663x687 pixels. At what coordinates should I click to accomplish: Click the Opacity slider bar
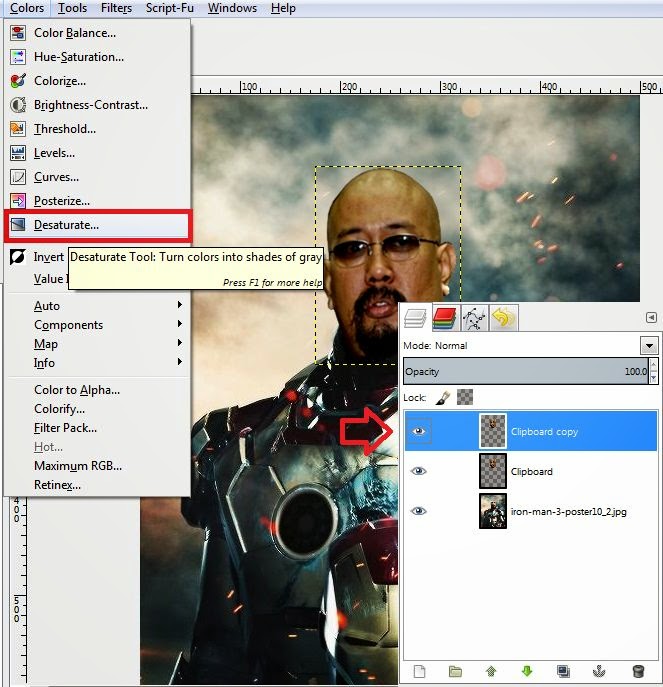point(526,371)
